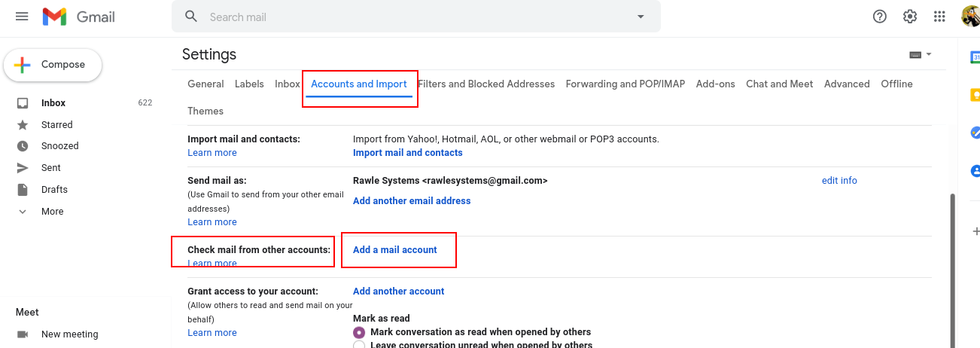The width and height of the screenshot is (980, 348).
Task: Open the Settings gear icon
Action: (910, 17)
